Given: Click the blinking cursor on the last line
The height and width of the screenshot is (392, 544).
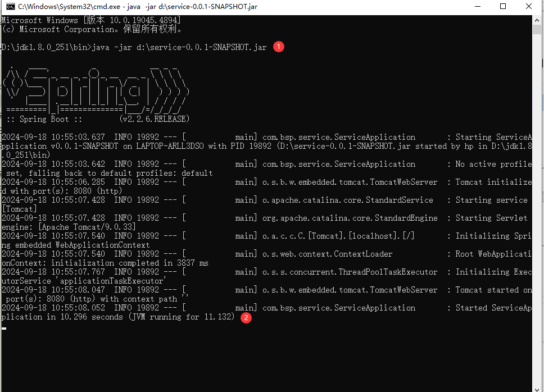Looking at the screenshot, I should pyautogui.click(x=4, y=327).
